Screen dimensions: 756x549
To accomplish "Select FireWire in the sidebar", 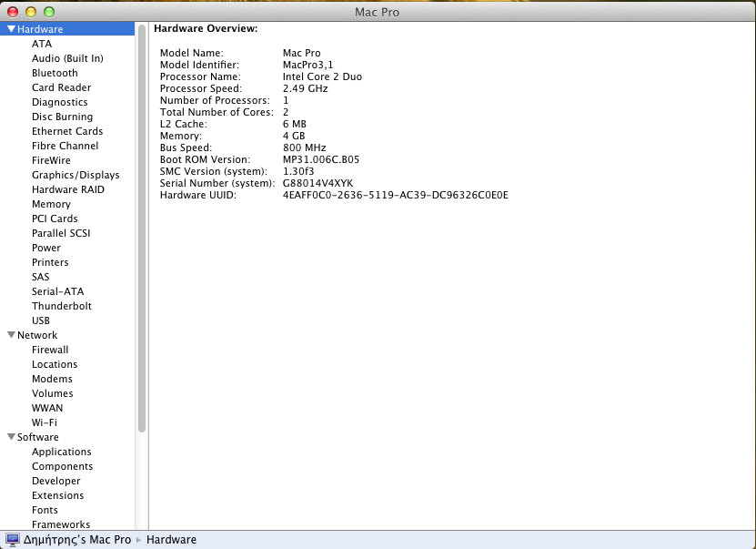I will 51,160.
